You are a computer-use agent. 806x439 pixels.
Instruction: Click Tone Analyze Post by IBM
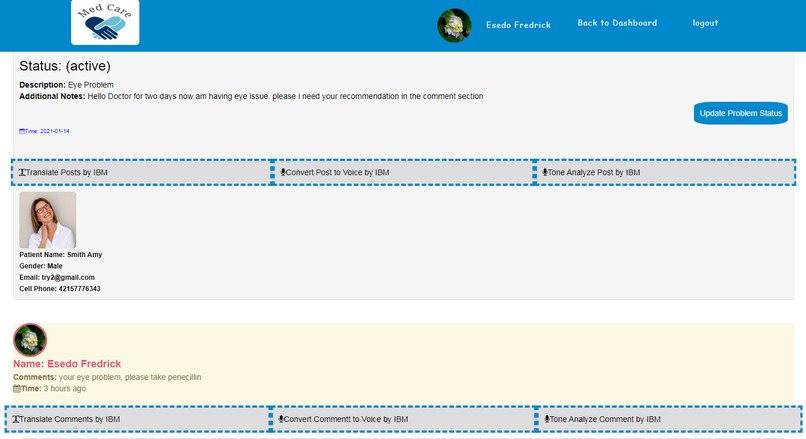[x=665, y=172]
